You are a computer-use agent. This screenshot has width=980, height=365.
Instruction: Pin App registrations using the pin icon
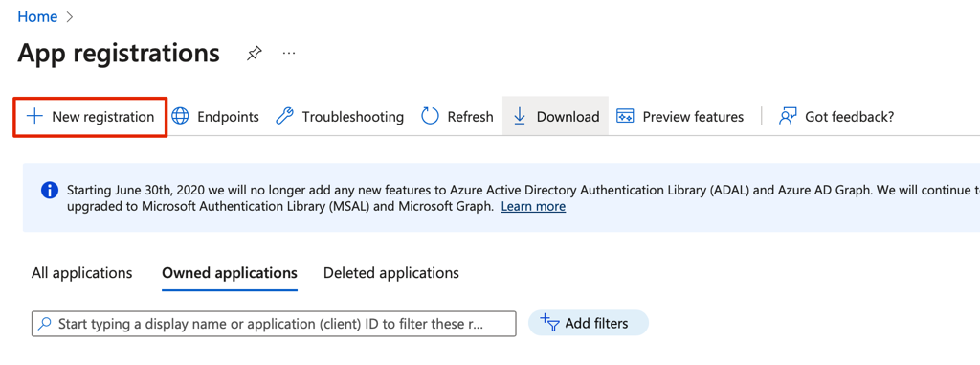coord(254,54)
